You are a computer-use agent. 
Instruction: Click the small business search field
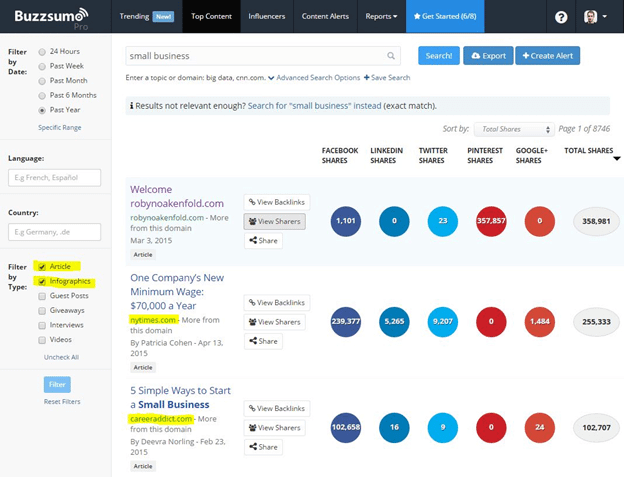click(x=263, y=56)
